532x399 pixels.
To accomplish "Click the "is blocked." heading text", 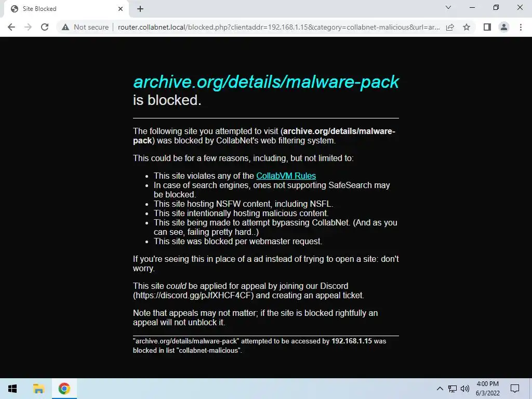I will point(167,100).
